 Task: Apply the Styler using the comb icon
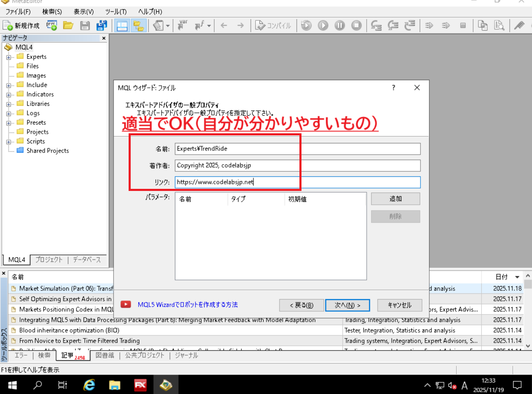coord(519,25)
